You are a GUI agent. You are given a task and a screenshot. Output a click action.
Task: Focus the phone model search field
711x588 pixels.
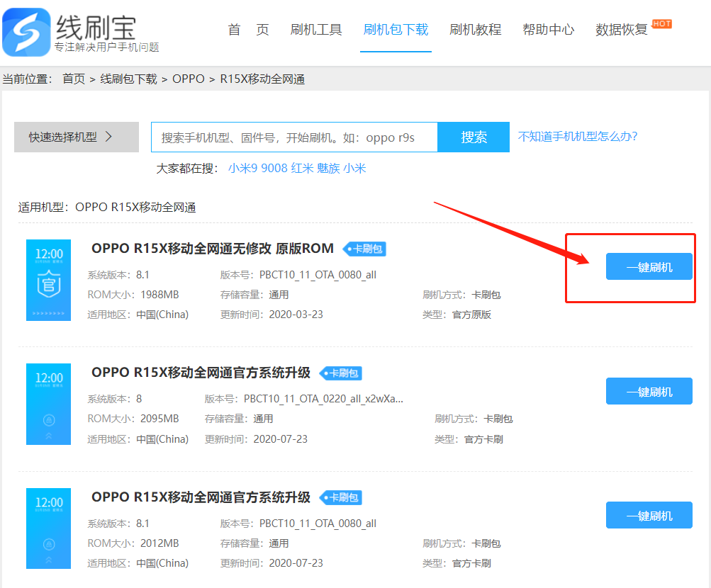(x=294, y=137)
